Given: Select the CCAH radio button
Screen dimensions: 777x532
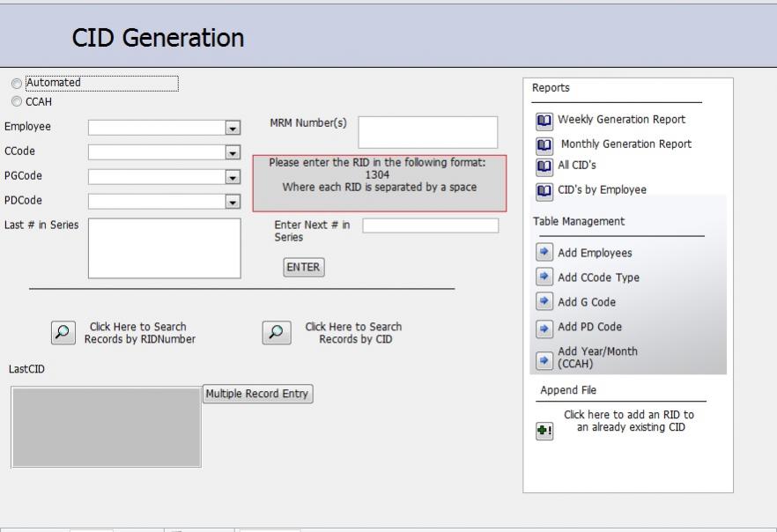Looking at the screenshot, I should (17, 101).
